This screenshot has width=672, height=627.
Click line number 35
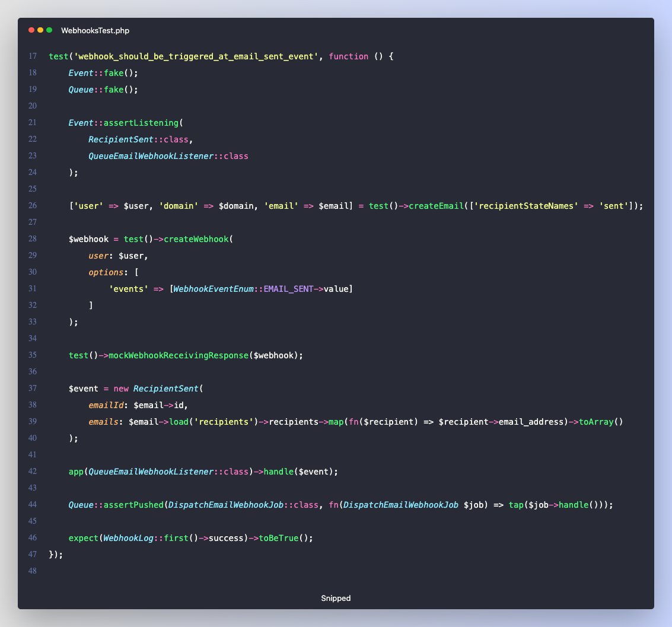[x=33, y=355]
